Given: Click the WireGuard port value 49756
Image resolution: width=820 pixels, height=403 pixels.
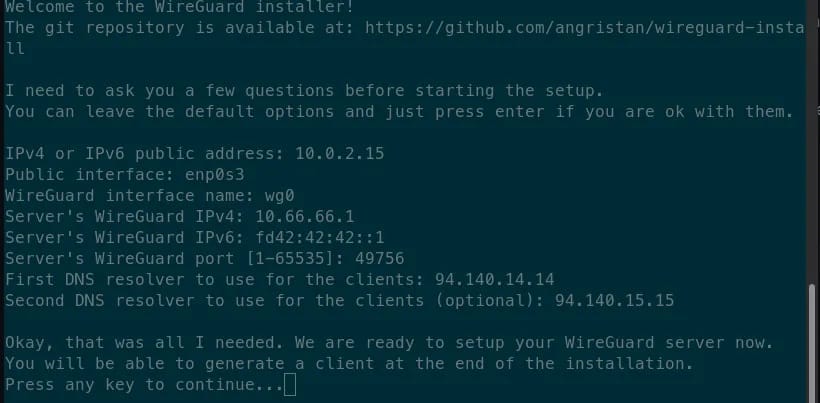Looking at the screenshot, I should [x=380, y=258].
